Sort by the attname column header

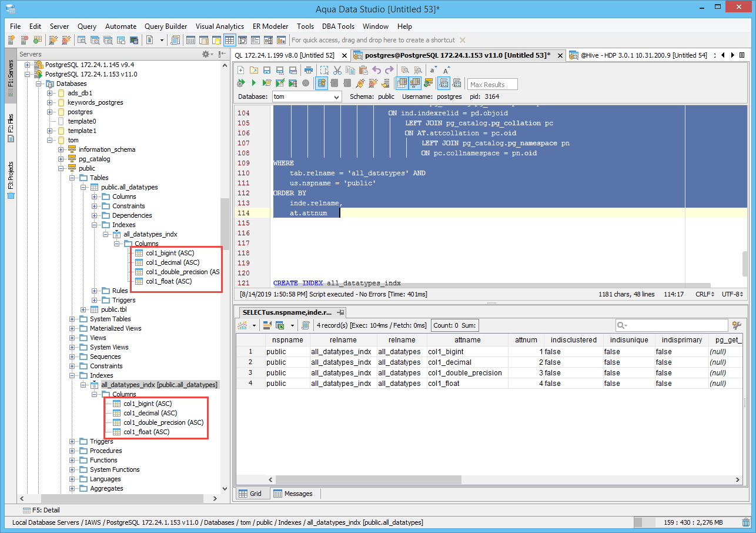(467, 340)
